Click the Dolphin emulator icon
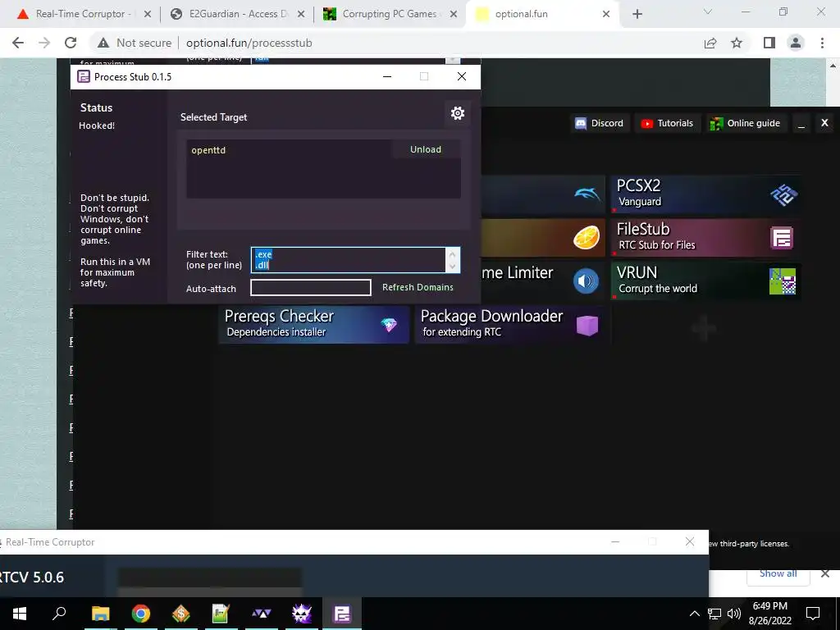The width and height of the screenshot is (840, 630). coord(587,194)
